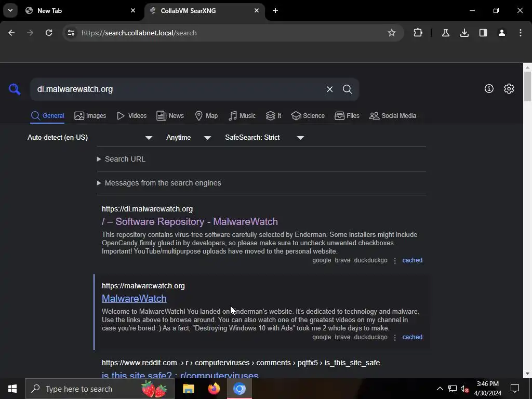
Task: Clear the search query with X
Action: point(329,89)
